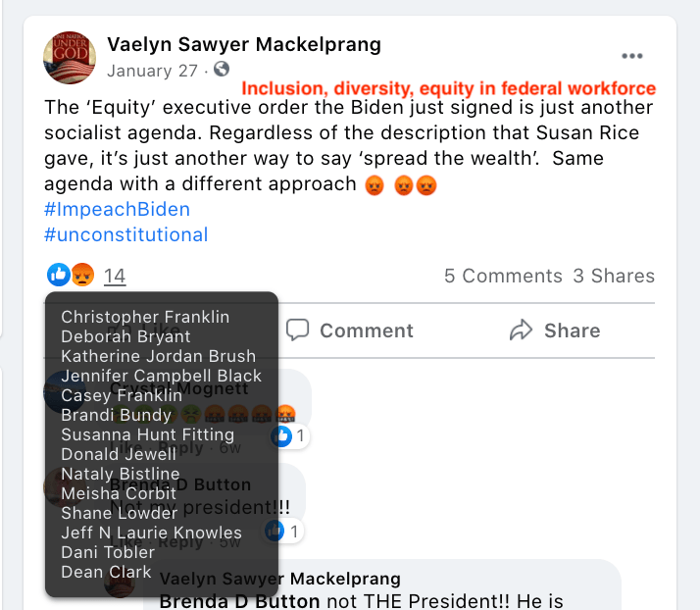The image size is (700, 610).
Task: Click the January 27 post date
Action: pos(152,71)
